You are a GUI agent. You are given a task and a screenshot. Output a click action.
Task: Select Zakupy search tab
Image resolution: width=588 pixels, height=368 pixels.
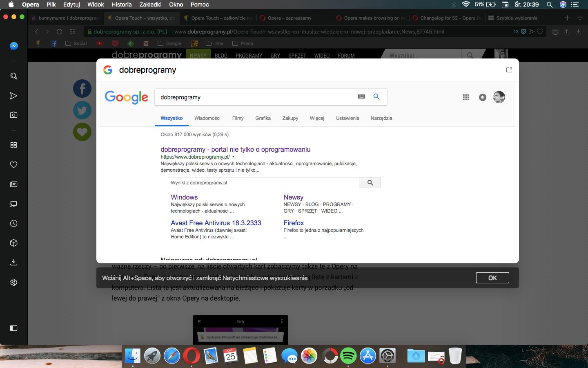290,118
